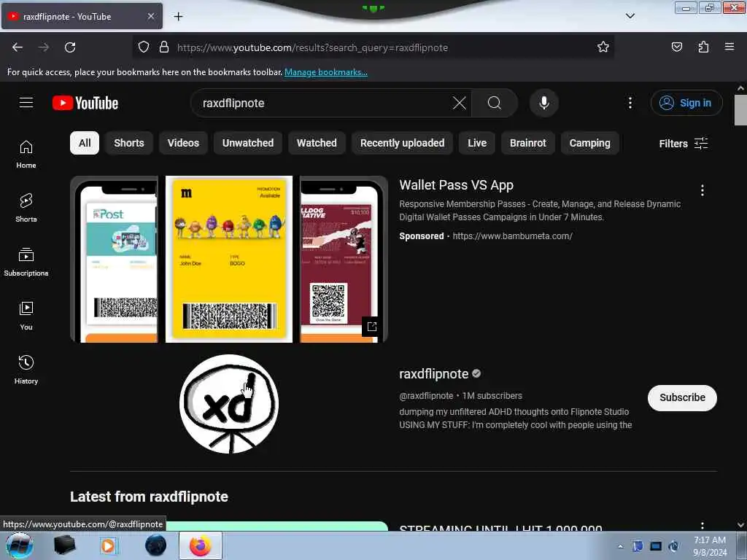Start voice search with the microphone icon
Screen dimensions: 747x560
point(544,103)
